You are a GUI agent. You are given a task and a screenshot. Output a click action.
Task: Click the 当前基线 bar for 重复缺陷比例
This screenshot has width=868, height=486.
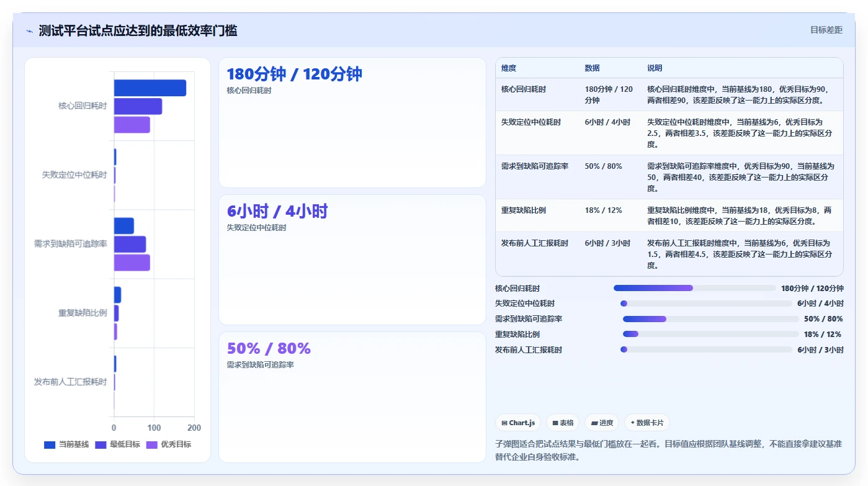117,295
